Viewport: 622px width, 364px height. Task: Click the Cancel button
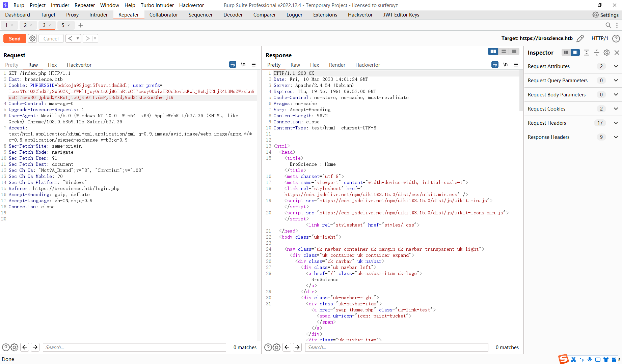pos(51,38)
